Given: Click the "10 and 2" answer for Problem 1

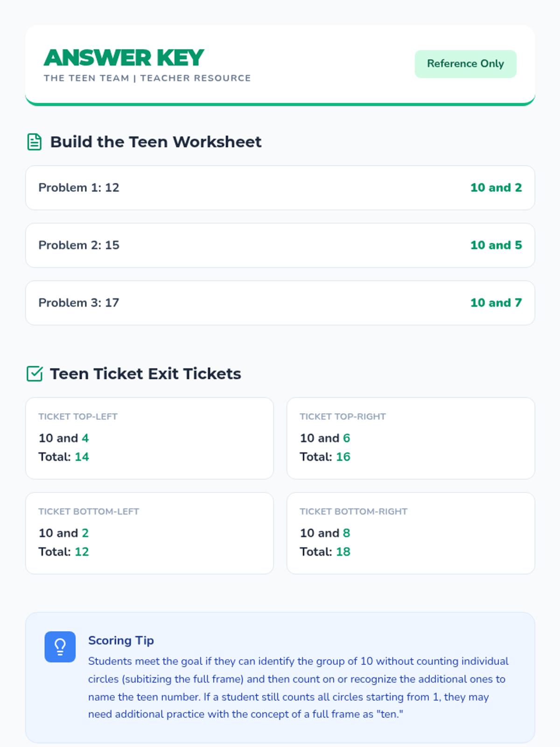Looking at the screenshot, I should coord(496,188).
